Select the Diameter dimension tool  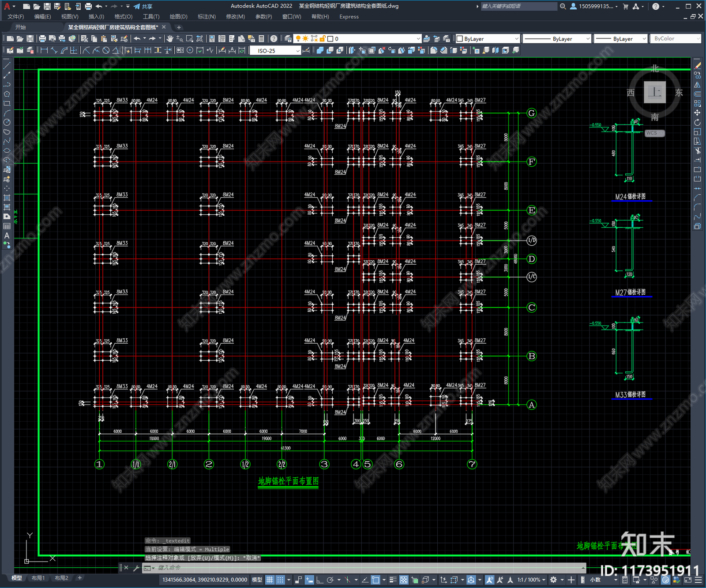pos(106,50)
